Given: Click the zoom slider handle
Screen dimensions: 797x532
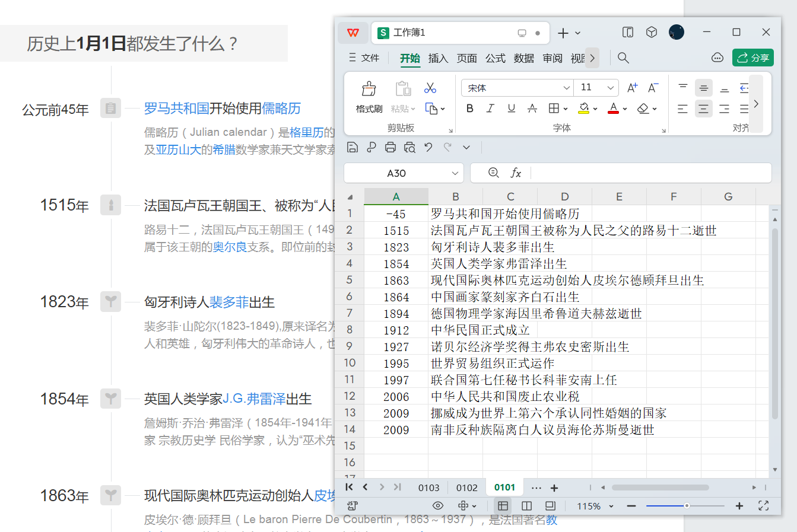Looking at the screenshot, I should (687, 506).
